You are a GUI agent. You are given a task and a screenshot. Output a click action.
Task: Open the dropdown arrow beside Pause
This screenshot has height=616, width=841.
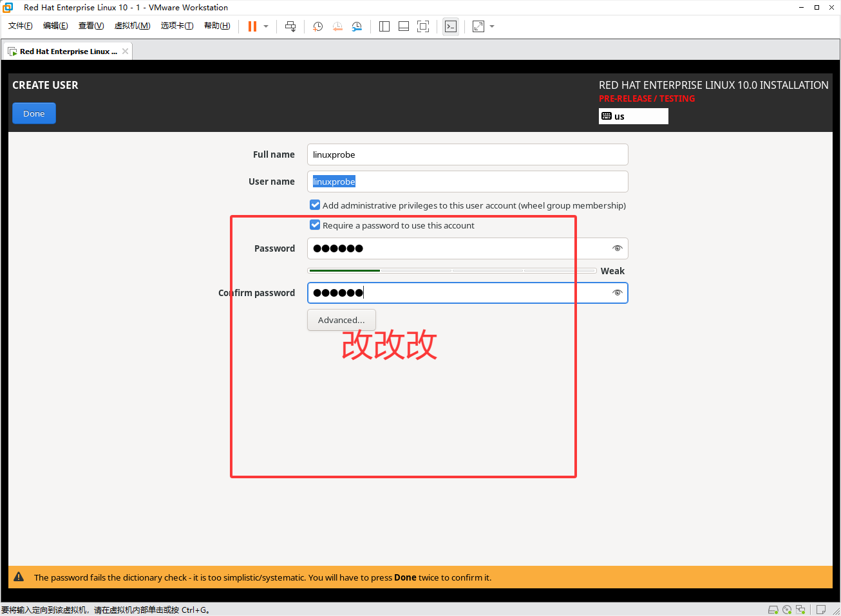point(266,26)
